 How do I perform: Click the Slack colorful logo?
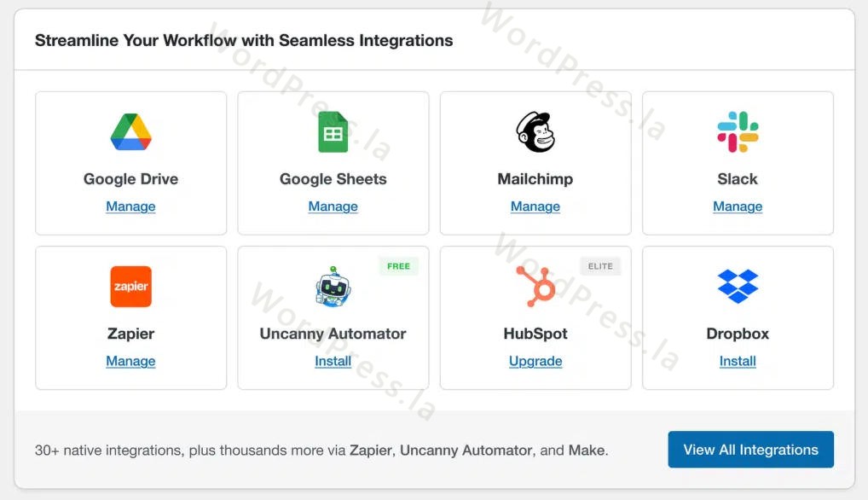coord(738,131)
